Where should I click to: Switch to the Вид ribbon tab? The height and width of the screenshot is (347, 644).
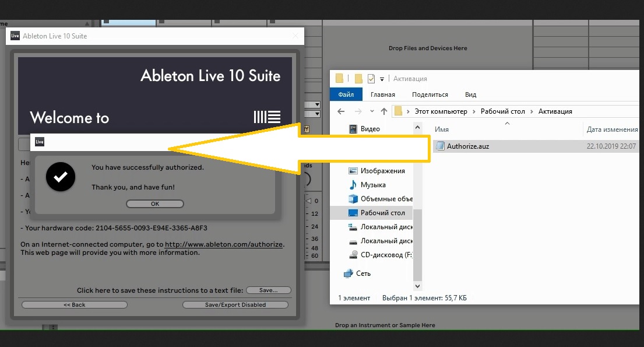[x=470, y=94]
